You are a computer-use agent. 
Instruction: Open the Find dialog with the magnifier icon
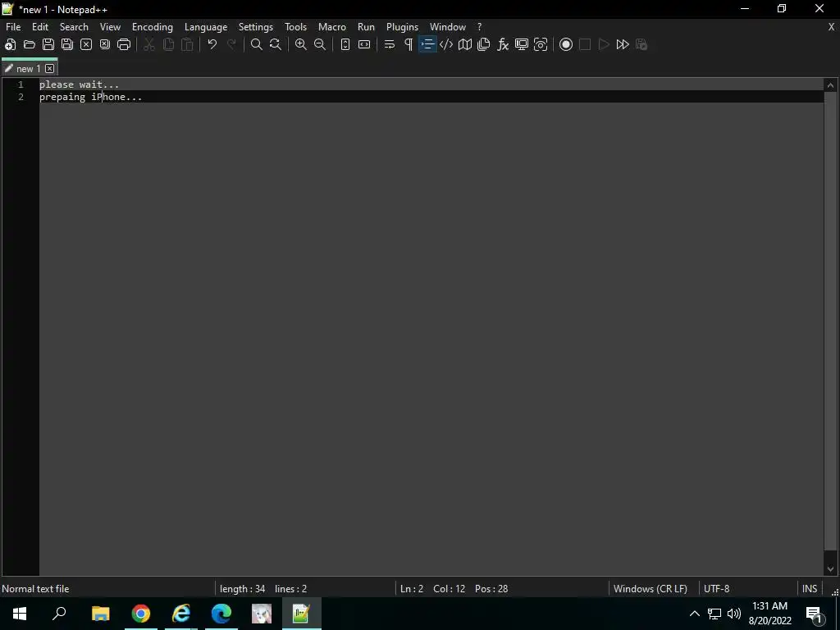pos(257,44)
